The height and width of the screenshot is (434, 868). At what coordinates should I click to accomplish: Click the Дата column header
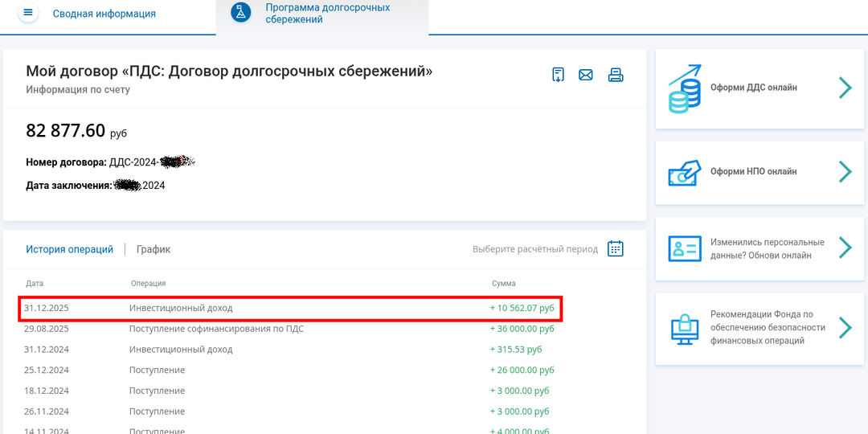35,284
